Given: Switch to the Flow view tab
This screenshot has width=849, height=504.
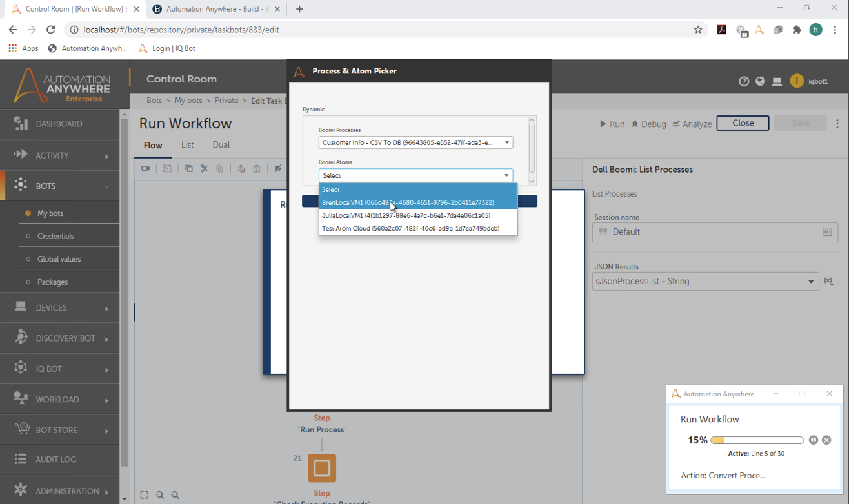Looking at the screenshot, I should click(153, 145).
